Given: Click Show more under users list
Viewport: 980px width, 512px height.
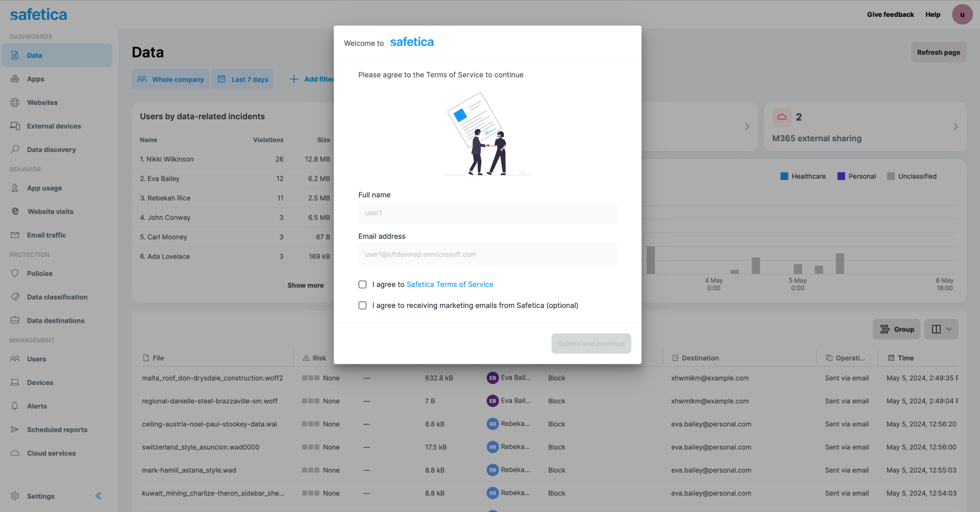Looking at the screenshot, I should [x=305, y=285].
